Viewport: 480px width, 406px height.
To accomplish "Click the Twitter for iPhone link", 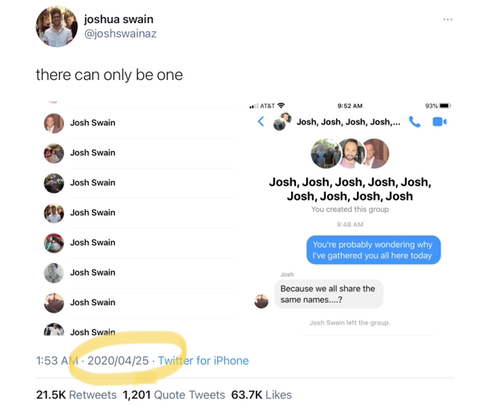I will [x=203, y=361].
